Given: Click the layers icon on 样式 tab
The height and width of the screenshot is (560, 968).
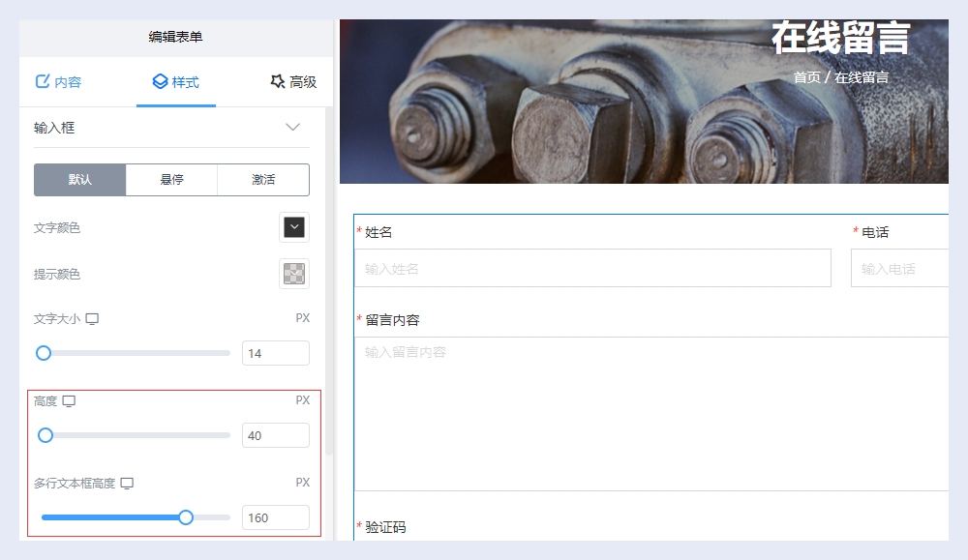Looking at the screenshot, I should click(160, 82).
